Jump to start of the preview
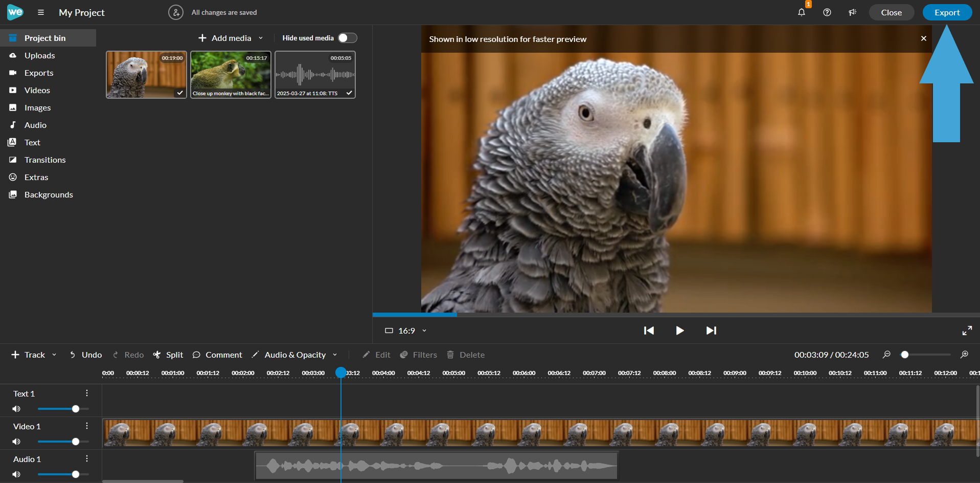This screenshot has height=483, width=980. coord(649,331)
